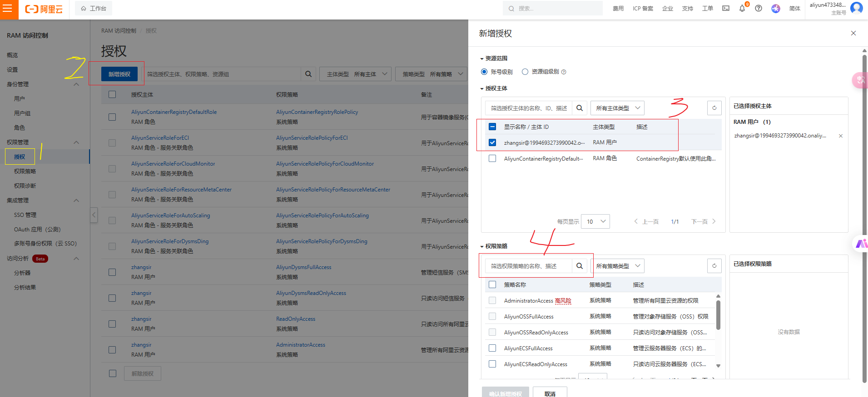
Task: Check AliyunDysmsFullAccess row checkbox
Action: pyautogui.click(x=112, y=272)
